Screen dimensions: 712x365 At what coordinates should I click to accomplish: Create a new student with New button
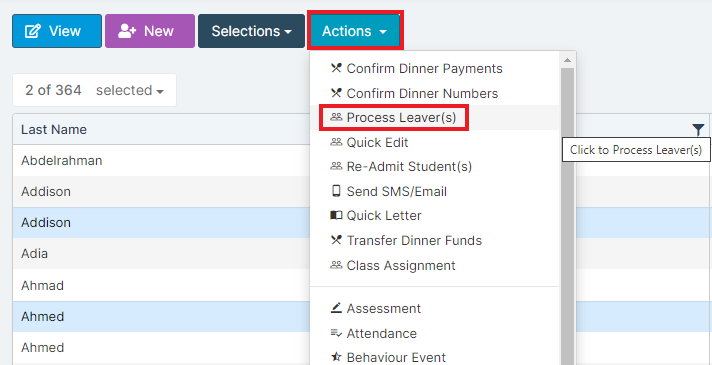click(x=150, y=31)
